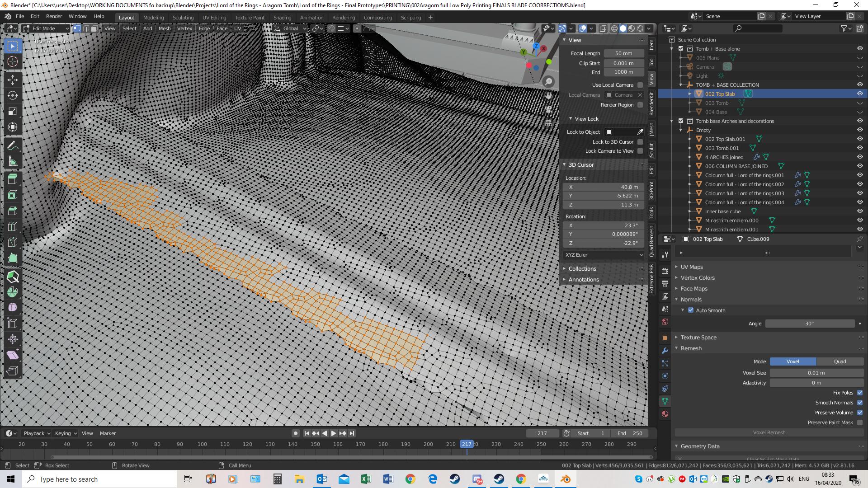868x488 pixels.
Task: Open the Render menu
Action: pyautogui.click(x=54, y=16)
